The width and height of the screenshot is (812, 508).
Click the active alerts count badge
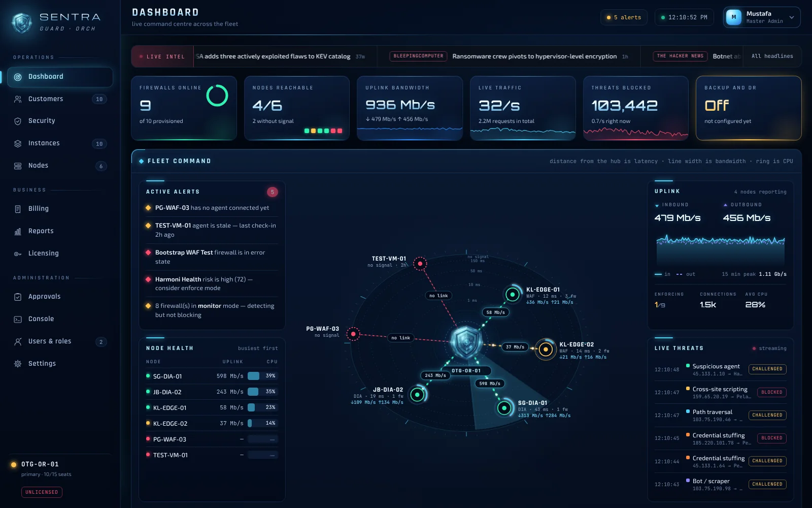pyautogui.click(x=273, y=192)
